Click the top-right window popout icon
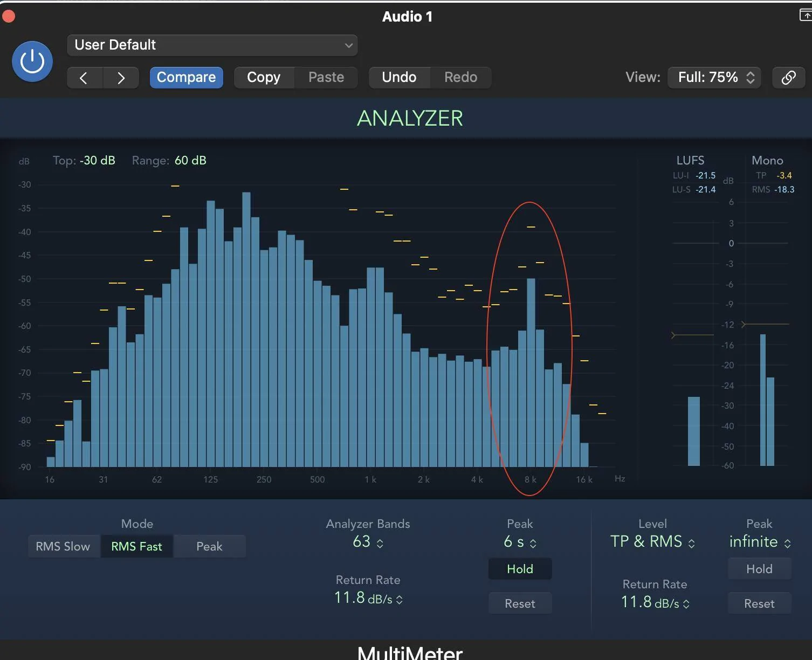Screen dimensions: 812x660 point(806,15)
